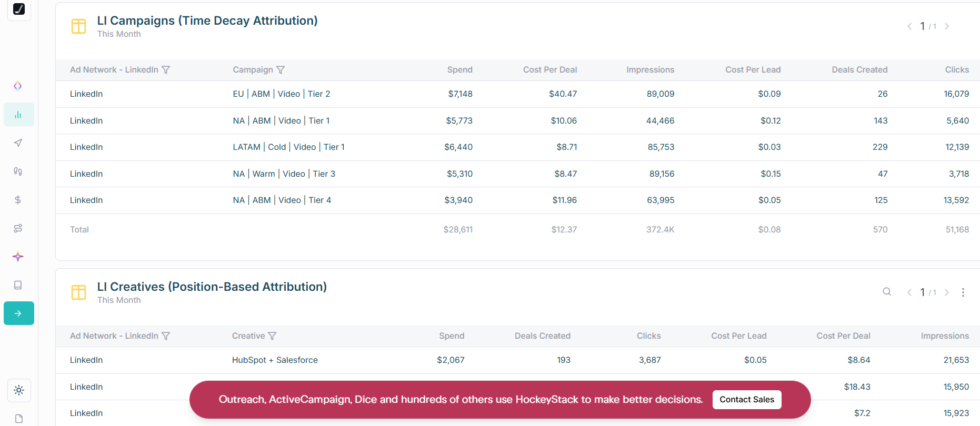The image size is (980, 426).
Task: Select the EU | ABM | Video | Tier 2 campaign
Action: point(282,94)
